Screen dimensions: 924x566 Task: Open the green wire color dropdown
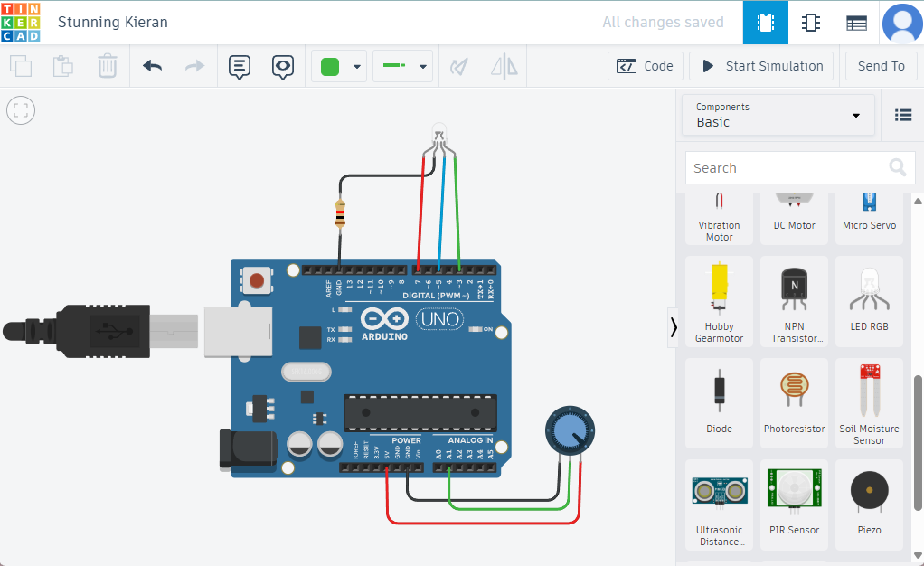tap(339, 66)
